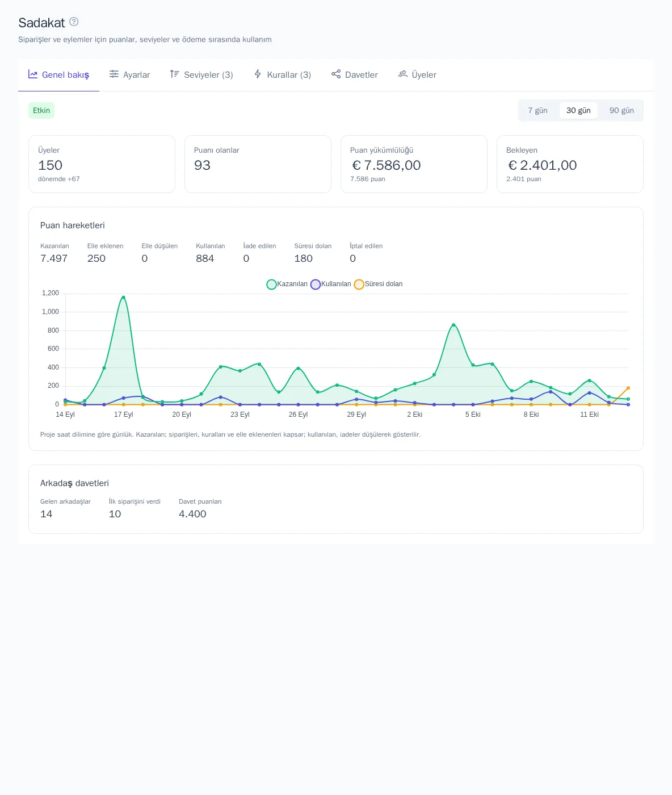This screenshot has width=672, height=795.
Task: Click the orange Süresi dolan legend swatch
Action: 359,284
